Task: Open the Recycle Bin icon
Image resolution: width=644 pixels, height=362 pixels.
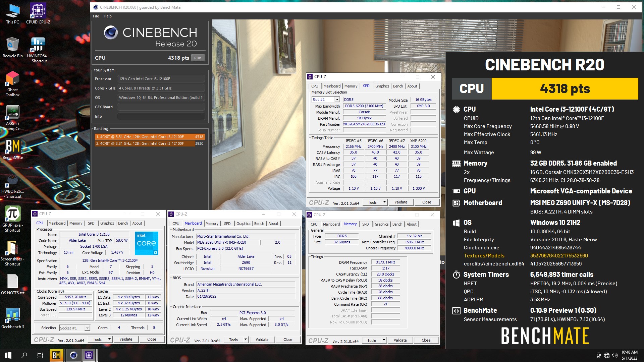Action: (x=12, y=47)
